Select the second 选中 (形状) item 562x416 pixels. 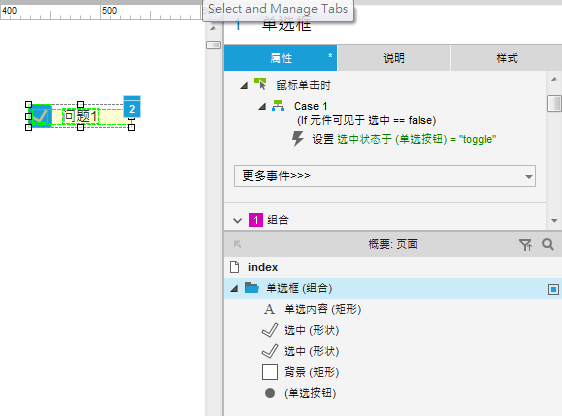(x=311, y=351)
